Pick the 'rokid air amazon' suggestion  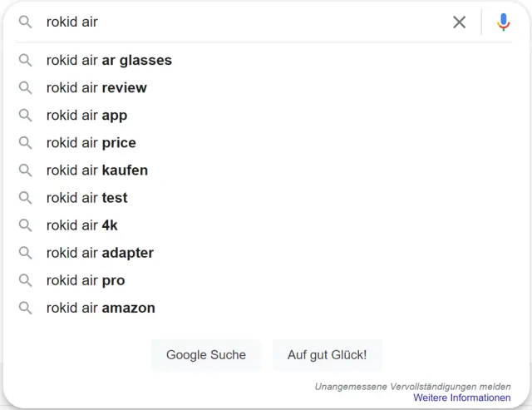tap(101, 308)
